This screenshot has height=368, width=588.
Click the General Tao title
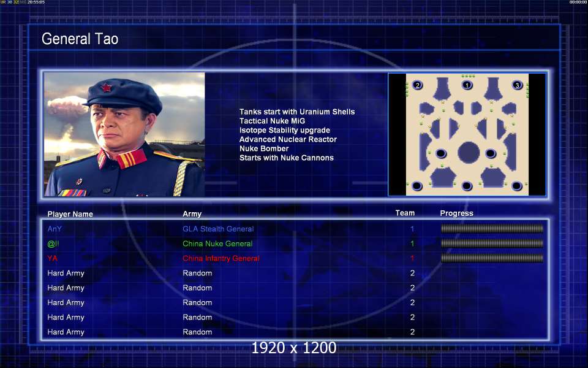[80, 39]
